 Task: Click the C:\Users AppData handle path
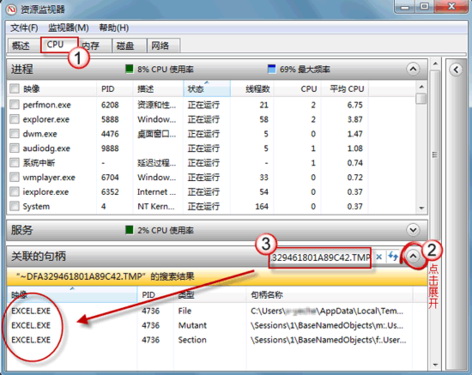(x=327, y=311)
